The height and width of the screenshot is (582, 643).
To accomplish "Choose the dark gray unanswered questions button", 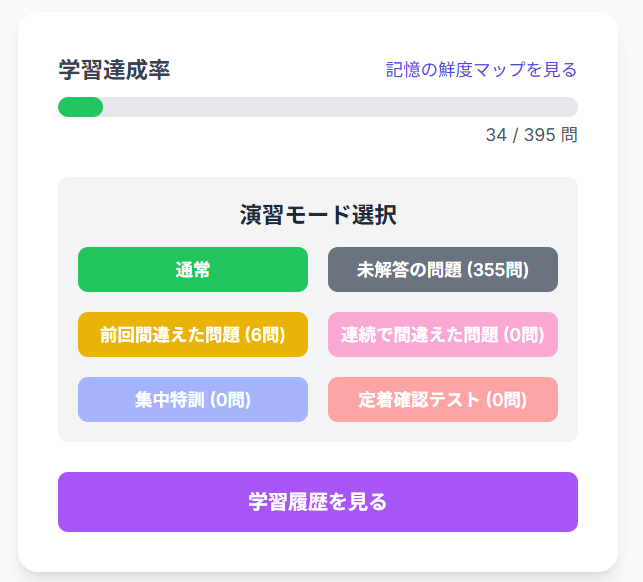I will coord(443,270).
